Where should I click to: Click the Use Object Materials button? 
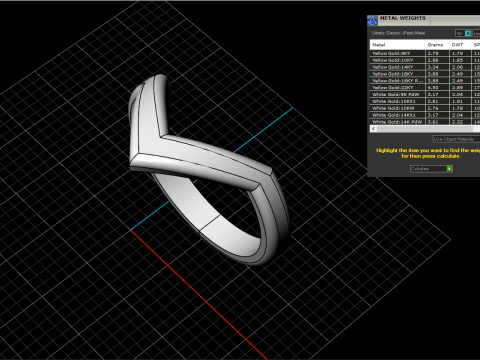coord(456,139)
